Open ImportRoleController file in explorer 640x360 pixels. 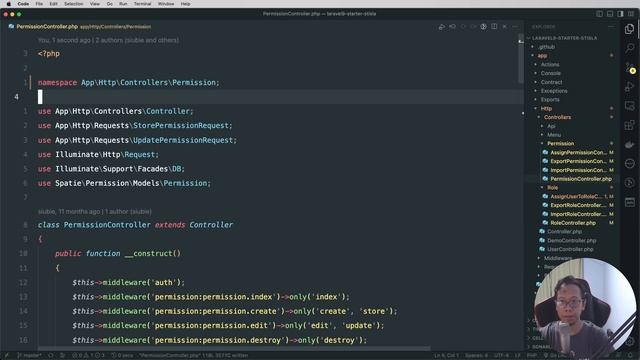click(578, 214)
